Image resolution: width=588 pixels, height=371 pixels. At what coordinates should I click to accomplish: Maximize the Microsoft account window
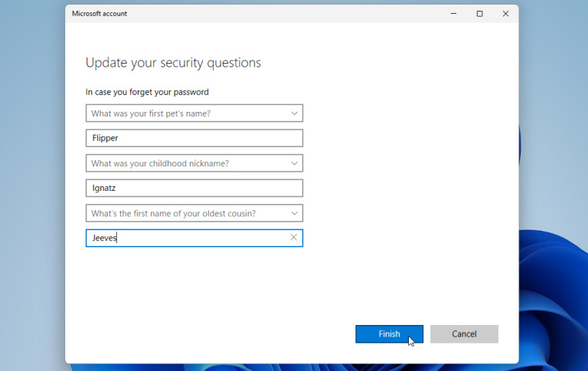click(479, 14)
